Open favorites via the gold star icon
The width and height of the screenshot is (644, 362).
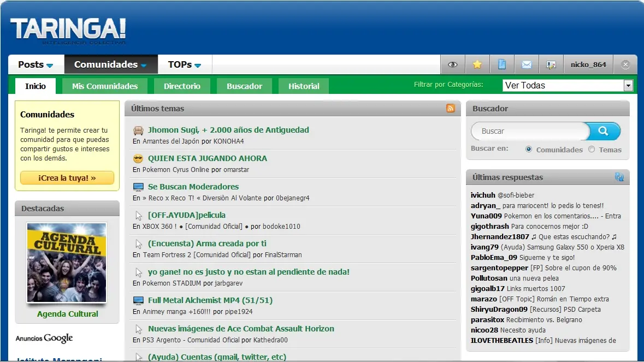point(477,64)
